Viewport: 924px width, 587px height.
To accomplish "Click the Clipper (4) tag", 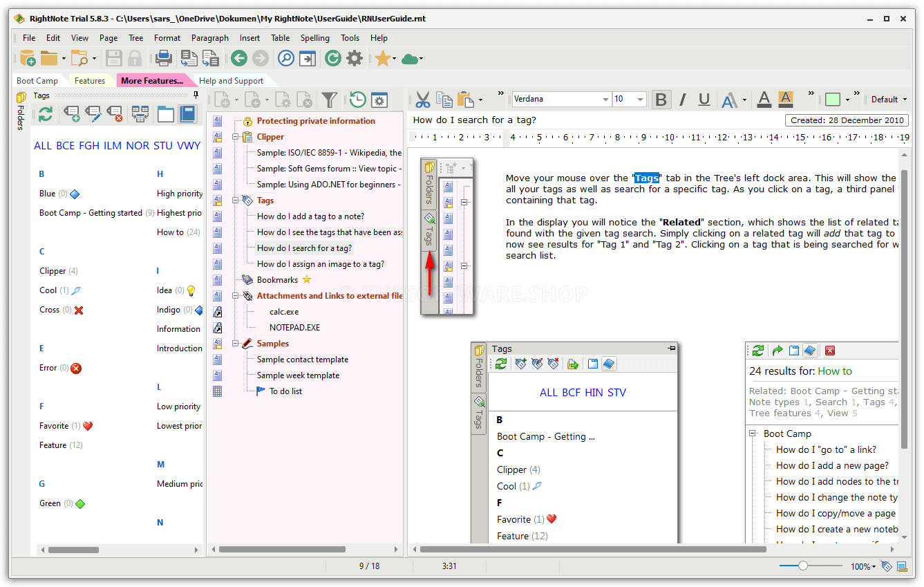I will (x=59, y=271).
